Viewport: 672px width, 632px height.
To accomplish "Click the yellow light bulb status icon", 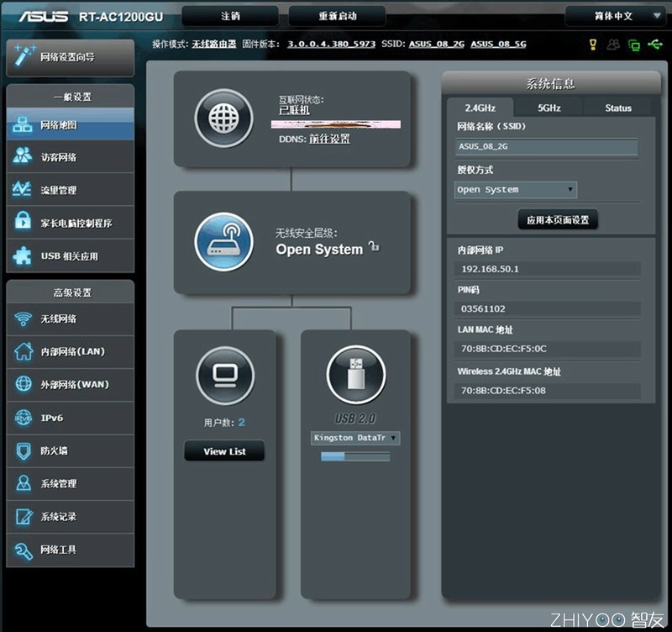I will tap(593, 45).
